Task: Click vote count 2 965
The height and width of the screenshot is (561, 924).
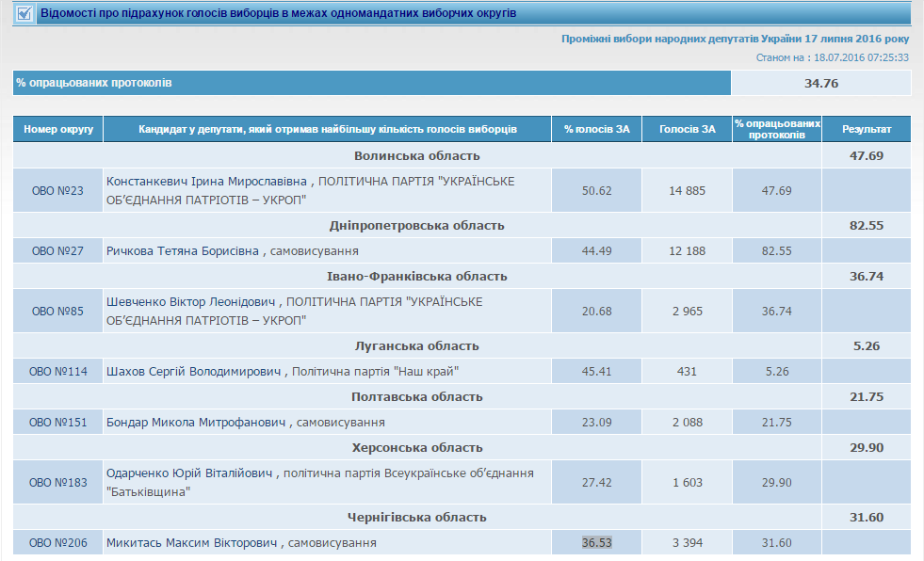Action: pos(687,311)
